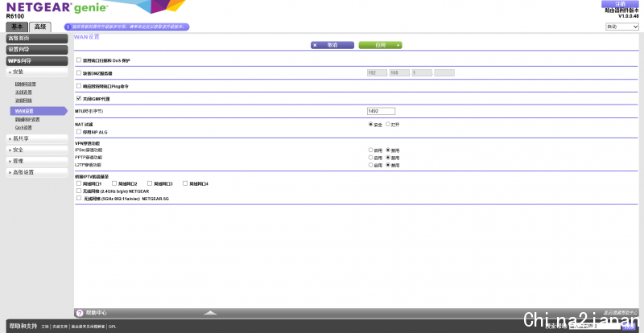Open the guest network sidebar link
Screen dimensions: 644x333
click(x=23, y=101)
